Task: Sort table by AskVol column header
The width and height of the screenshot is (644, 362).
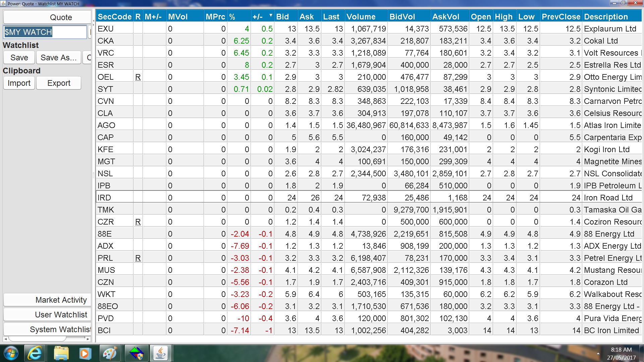Action: point(450,17)
